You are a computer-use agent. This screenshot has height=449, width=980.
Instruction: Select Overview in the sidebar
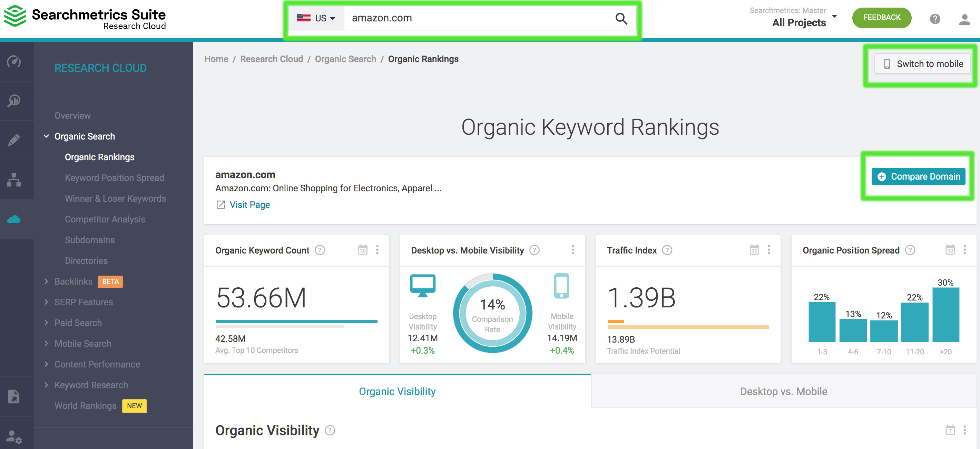pos(72,116)
